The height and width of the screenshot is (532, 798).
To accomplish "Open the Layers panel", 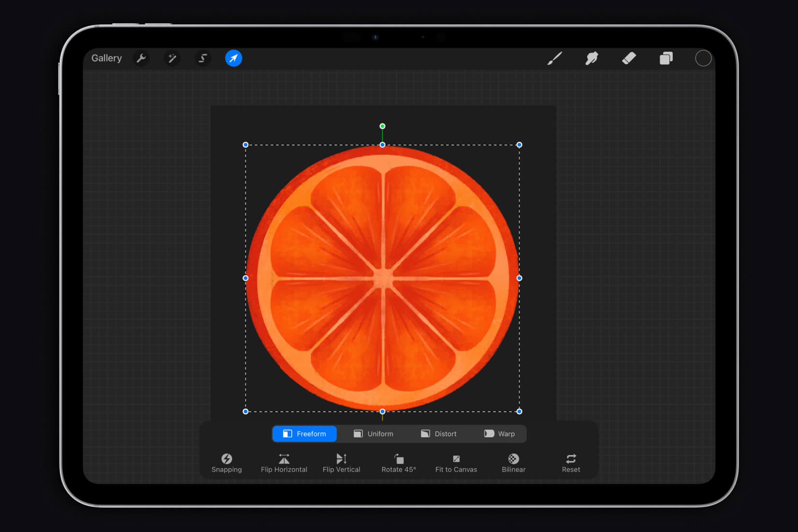I will click(666, 59).
